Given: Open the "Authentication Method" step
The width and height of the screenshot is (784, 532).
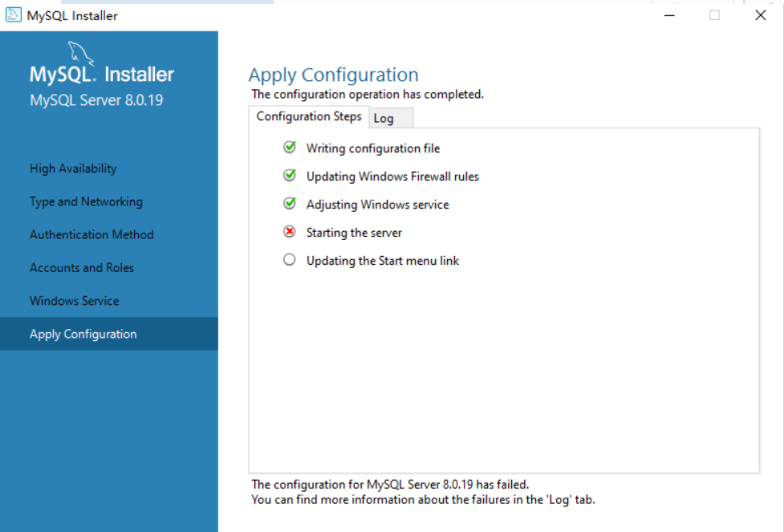Looking at the screenshot, I should [91, 234].
